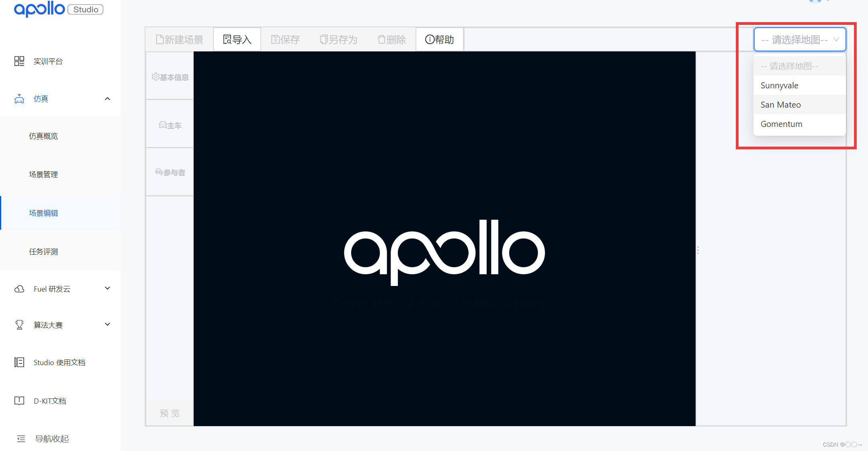This screenshot has width=868, height=451.
Task: Collapse the 仿真 menu chevron
Action: click(107, 99)
